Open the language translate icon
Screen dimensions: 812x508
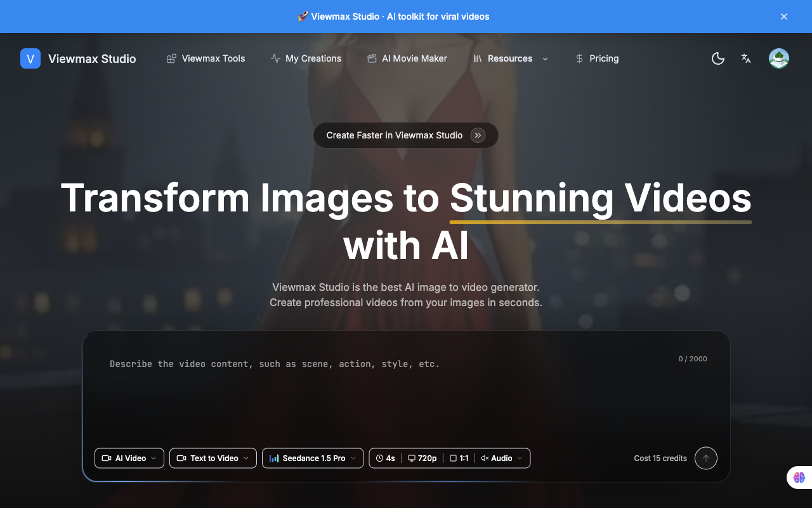point(746,58)
